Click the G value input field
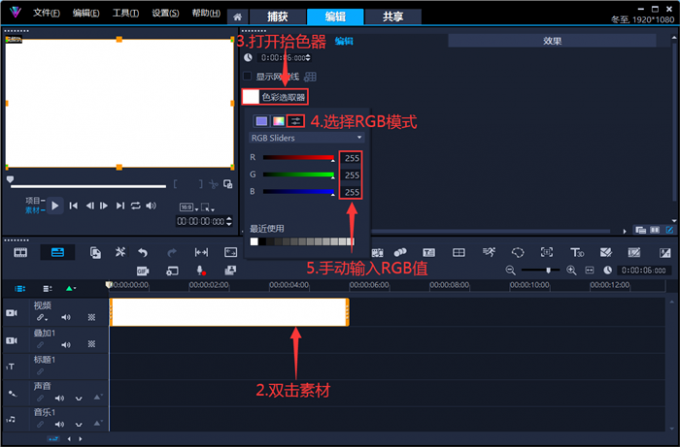Screen dimensions: 680x447 [351, 175]
